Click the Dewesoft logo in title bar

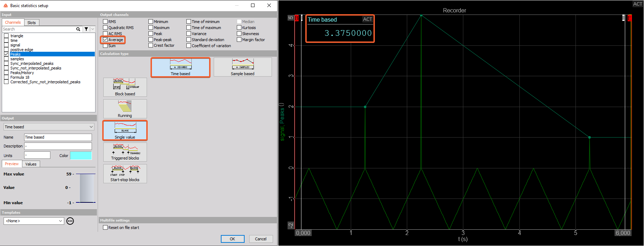[x=5, y=5]
